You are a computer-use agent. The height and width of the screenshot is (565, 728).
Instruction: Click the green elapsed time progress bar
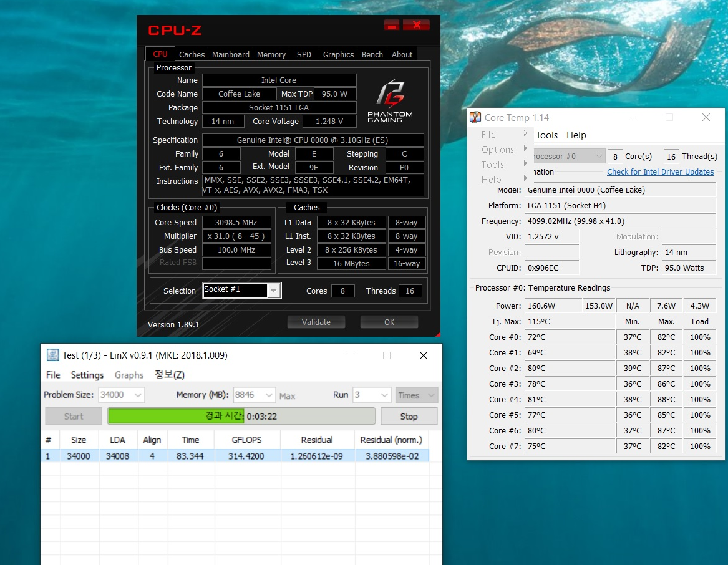click(x=241, y=416)
